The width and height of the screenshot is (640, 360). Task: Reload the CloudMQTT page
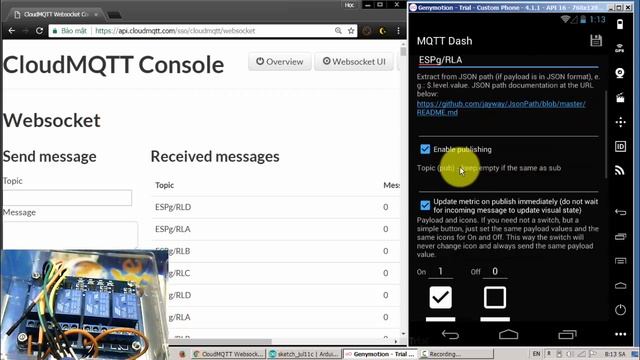[x=39, y=31]
